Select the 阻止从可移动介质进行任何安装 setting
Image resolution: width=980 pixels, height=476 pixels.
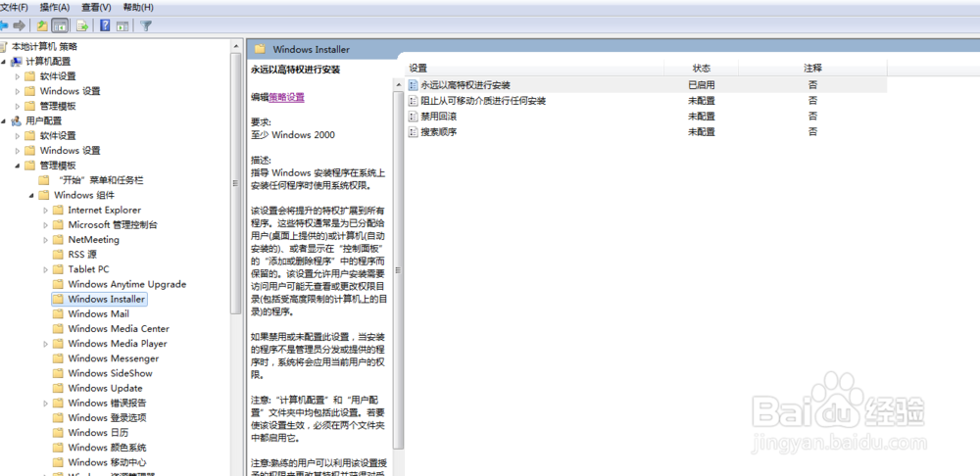(483, 101)
